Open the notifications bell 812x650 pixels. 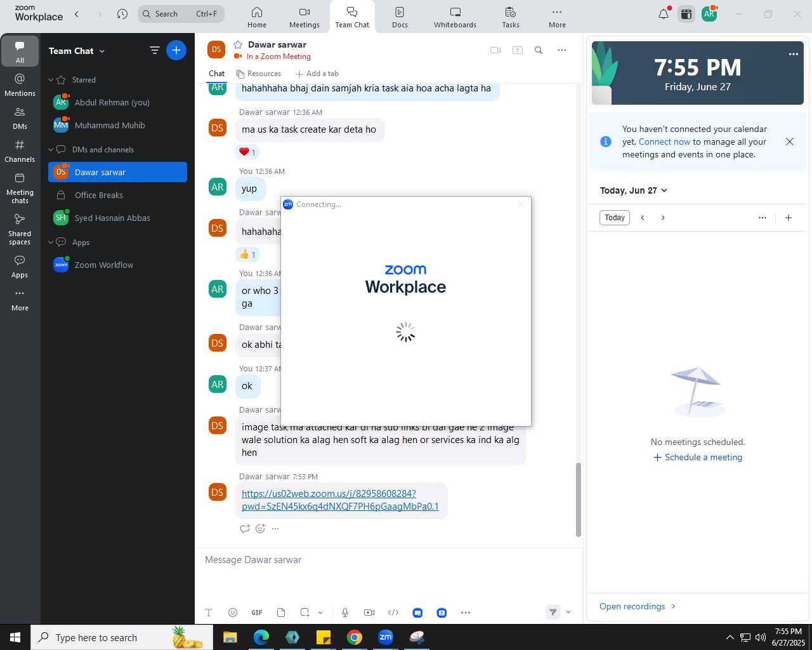click(x=664, y=14)
